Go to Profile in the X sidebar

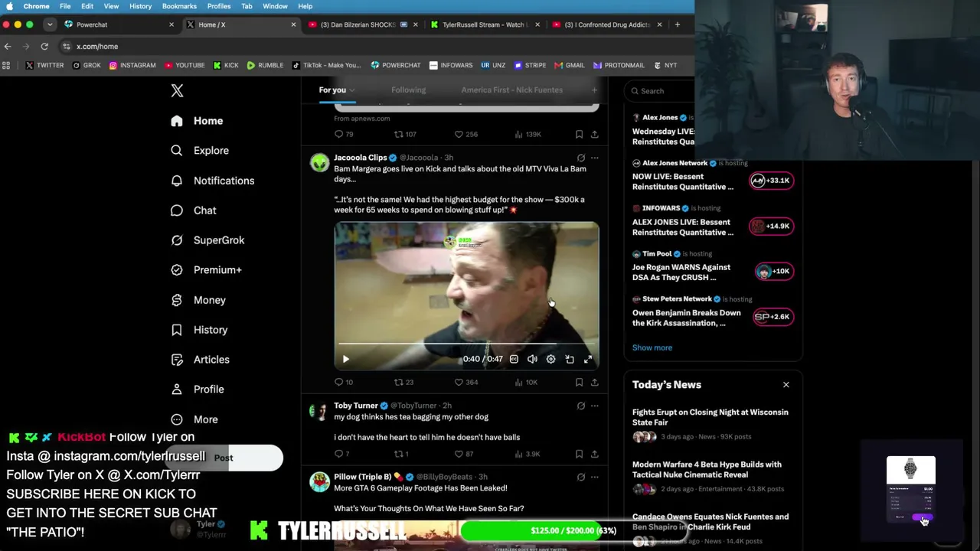(x=198, y=390)
